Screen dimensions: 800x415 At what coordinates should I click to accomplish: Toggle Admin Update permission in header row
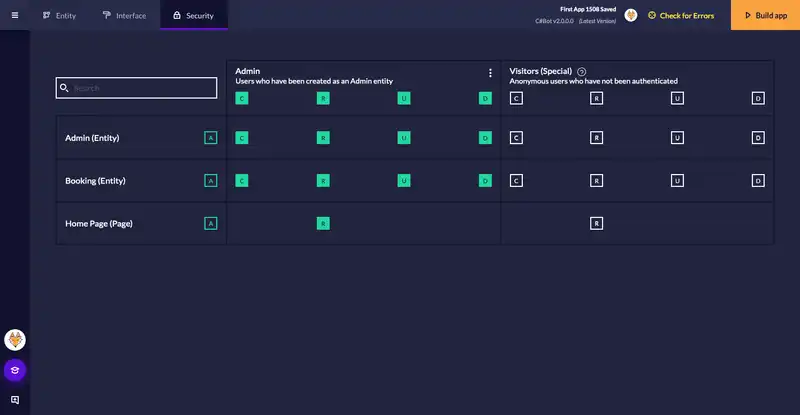[x=404, y=98]
